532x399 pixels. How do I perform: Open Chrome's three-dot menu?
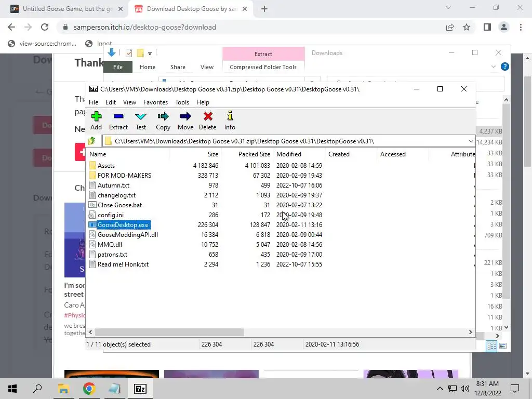(x=521, y=27)
